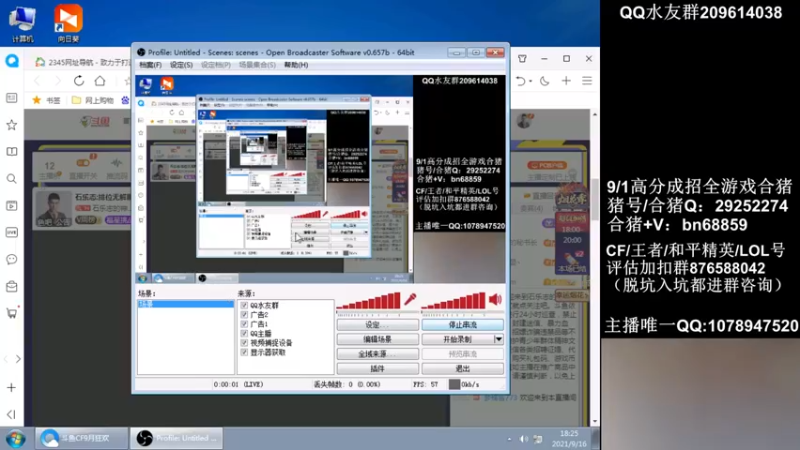
Task: Click the browser forward arrow
Action: point(57,81)
